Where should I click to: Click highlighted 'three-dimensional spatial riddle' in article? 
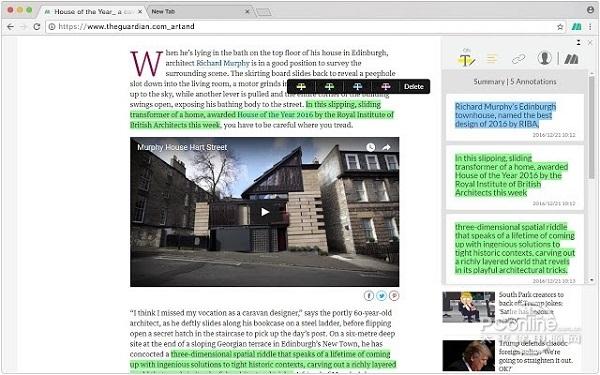[263, 360]
